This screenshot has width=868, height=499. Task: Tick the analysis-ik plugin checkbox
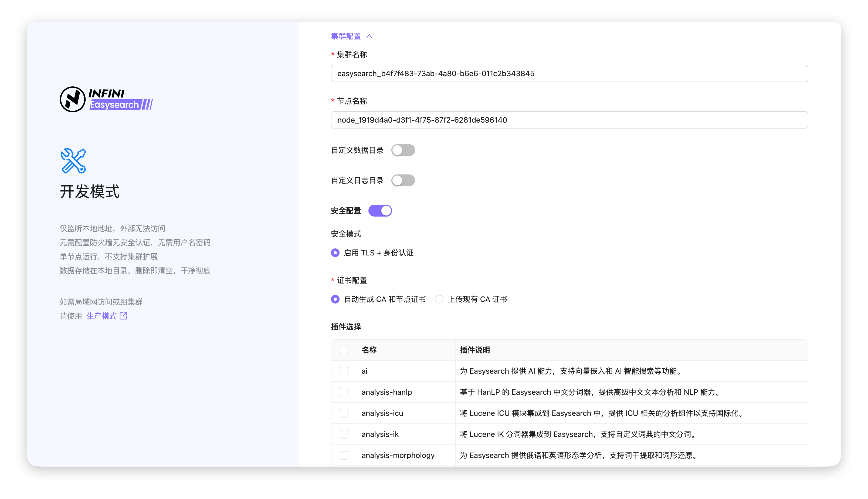(x=344, y=434)
